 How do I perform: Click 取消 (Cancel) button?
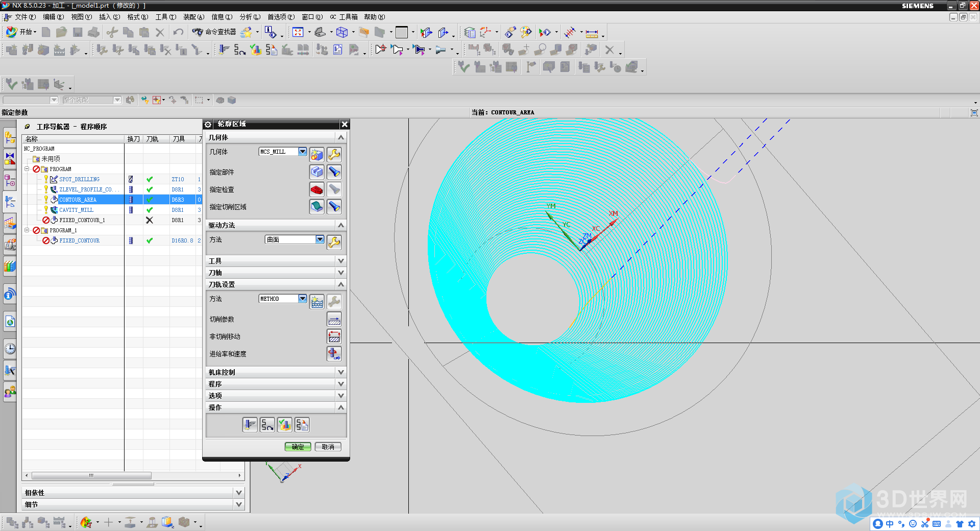328,447
